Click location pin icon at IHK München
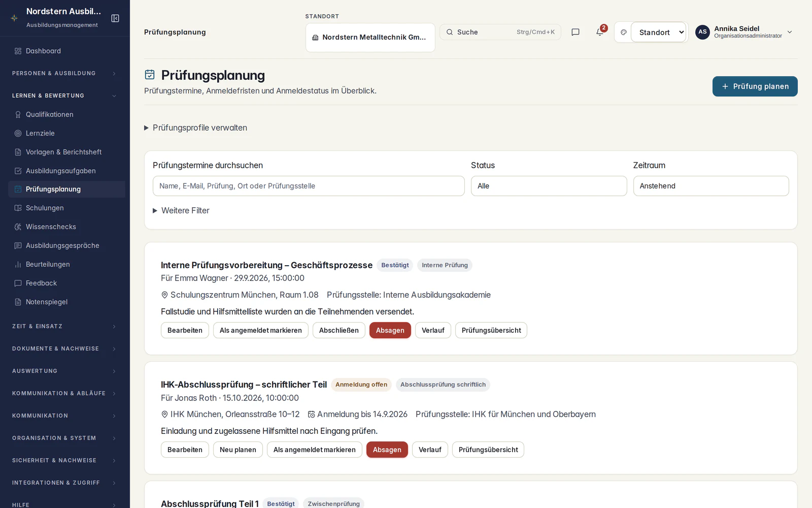Image resolution: width=812 pixels, height=508 pixels. (x=164, y=415)
